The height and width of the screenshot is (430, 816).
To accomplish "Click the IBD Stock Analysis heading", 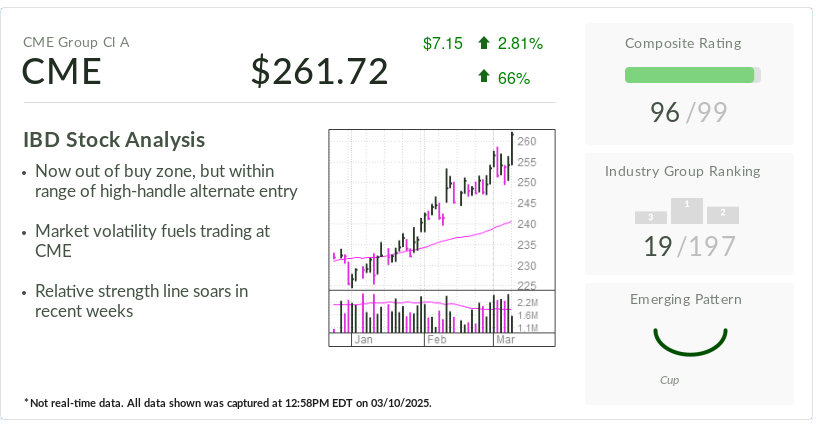I will click(x=114, y=140).
